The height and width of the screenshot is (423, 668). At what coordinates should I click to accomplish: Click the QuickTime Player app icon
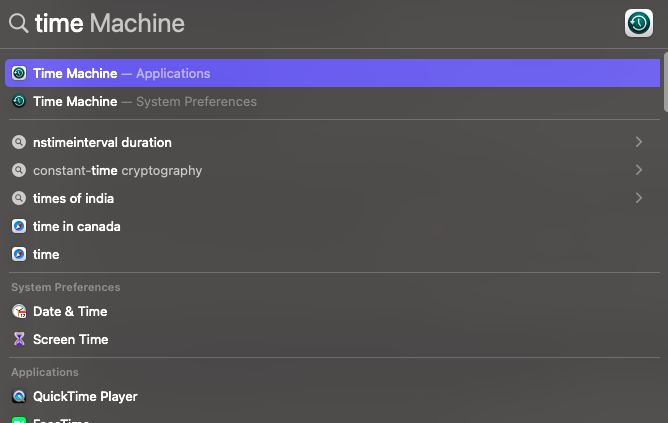point(19,396)
